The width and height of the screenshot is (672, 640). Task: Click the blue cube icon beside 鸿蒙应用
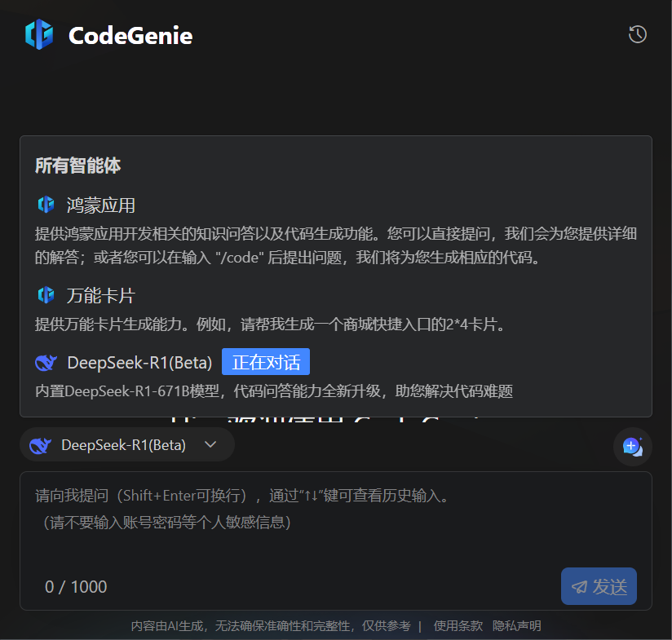pos(46,205)
